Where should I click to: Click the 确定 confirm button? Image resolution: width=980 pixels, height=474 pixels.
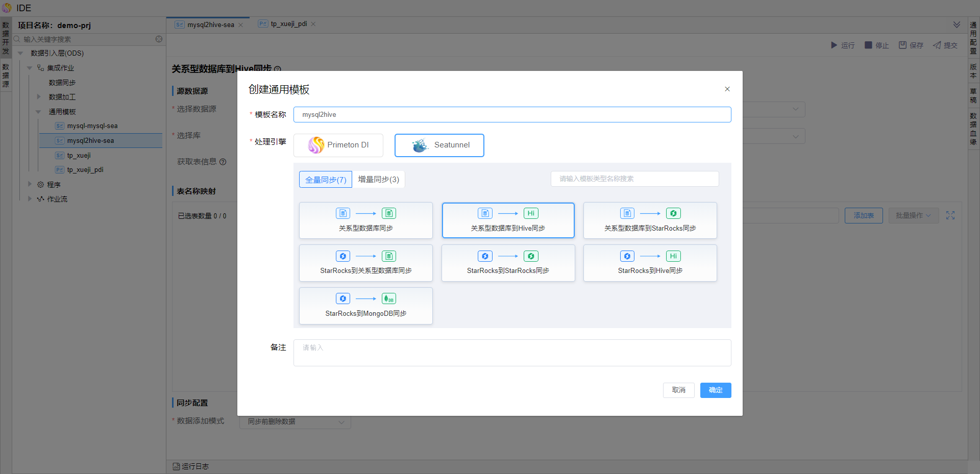tap(715, 390)
